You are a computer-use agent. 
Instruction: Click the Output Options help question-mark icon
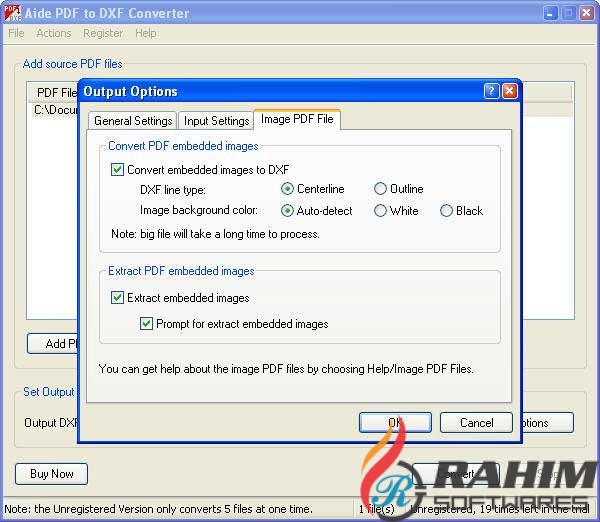[x=491, y=91]
